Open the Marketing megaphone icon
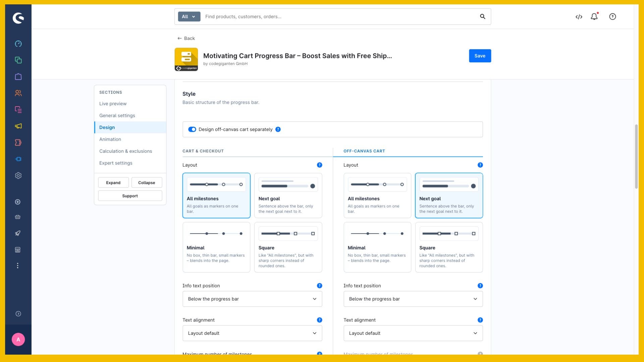 (18, 126)
